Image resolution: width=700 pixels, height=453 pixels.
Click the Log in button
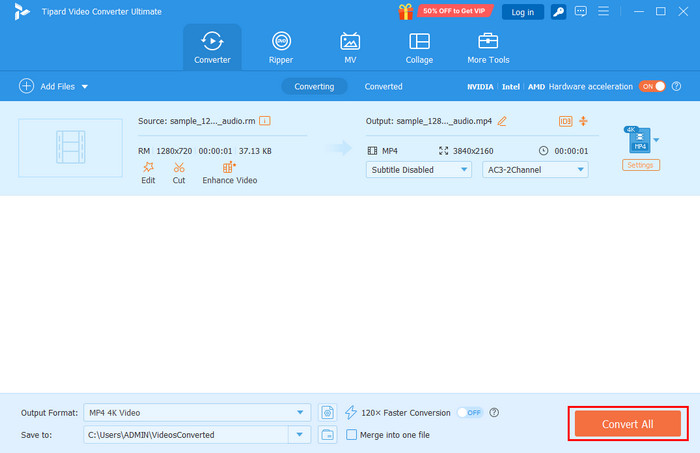(x=523, y=12)
